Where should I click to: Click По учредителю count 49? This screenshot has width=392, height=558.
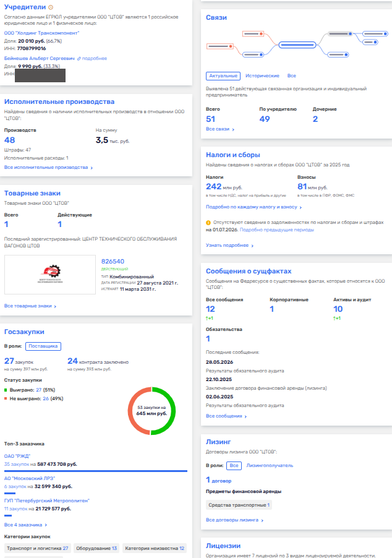coord(265,119)
